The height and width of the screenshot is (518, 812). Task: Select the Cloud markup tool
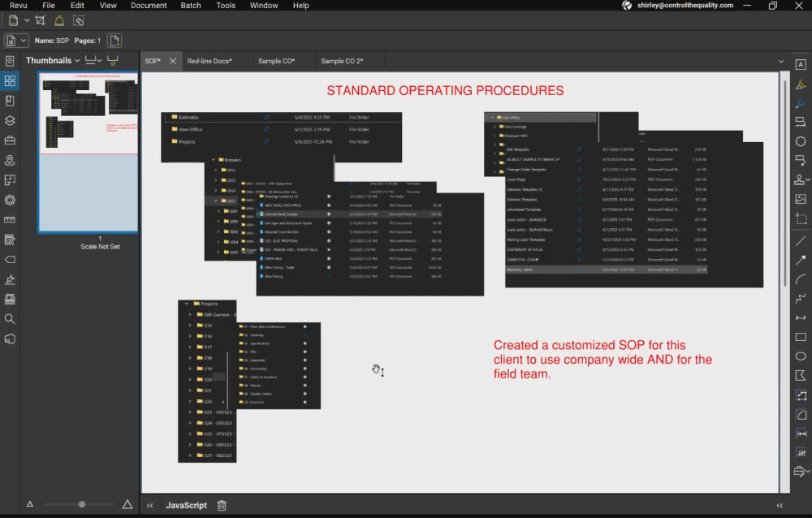tap(801, 141)
